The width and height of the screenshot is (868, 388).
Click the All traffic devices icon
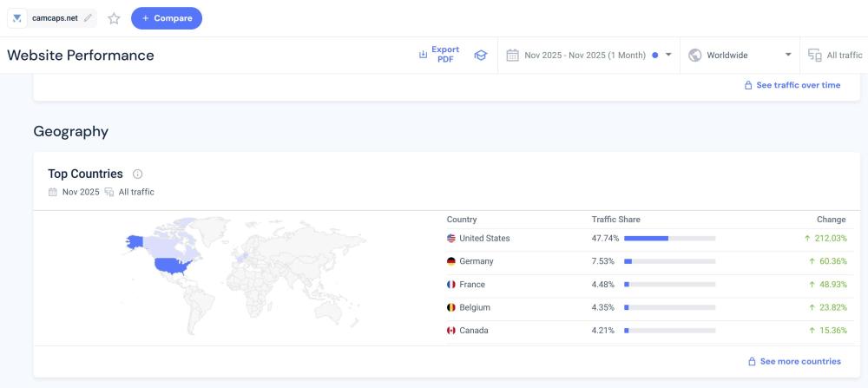(814, 56)
